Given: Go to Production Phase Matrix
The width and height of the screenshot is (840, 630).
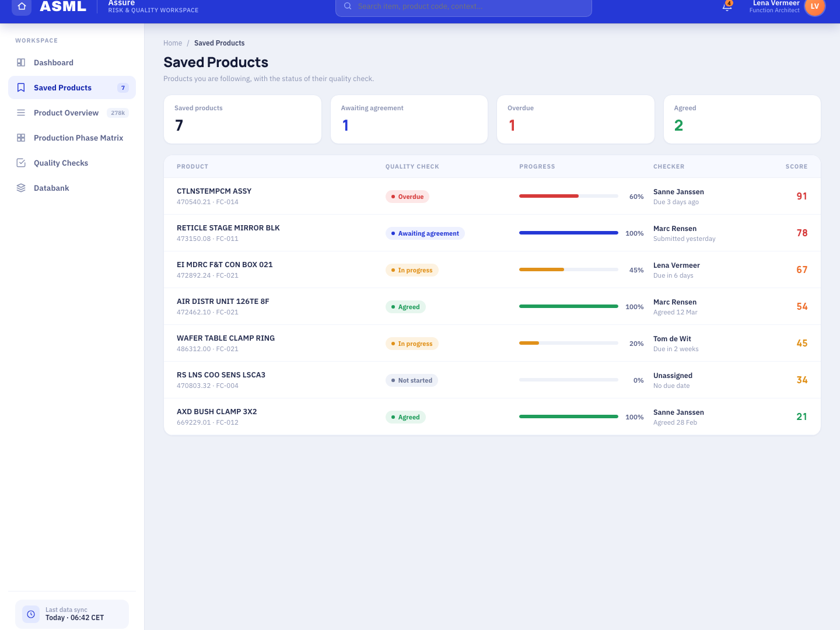Looking at the screenshot, I should tap(72, 138).
